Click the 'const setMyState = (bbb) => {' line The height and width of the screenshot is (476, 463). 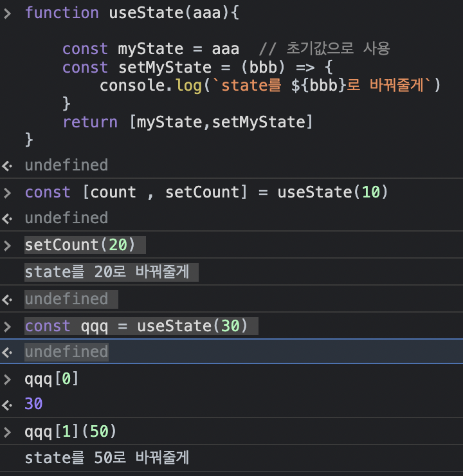coord(197,68)
